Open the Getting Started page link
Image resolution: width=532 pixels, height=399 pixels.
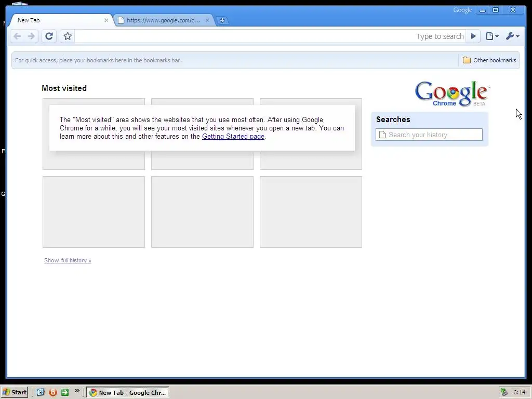pyautogui.click(x=233, y=137)
